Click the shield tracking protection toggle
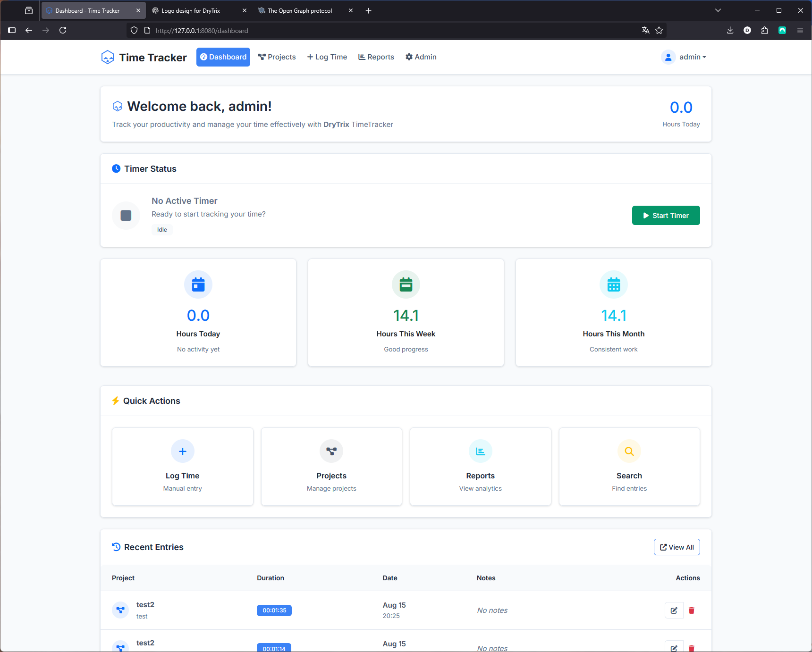812x652 pixels. click(134, 30)
